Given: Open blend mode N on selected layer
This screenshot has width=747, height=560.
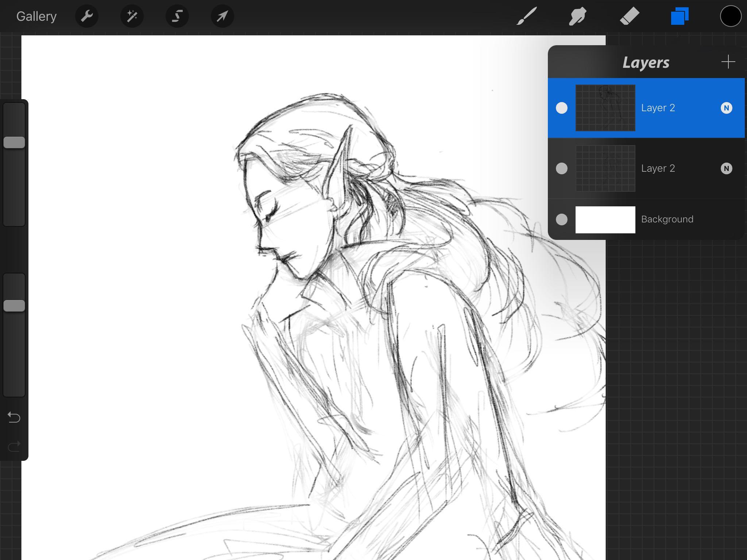Looking at the screenshot, I should click(726, 108).
